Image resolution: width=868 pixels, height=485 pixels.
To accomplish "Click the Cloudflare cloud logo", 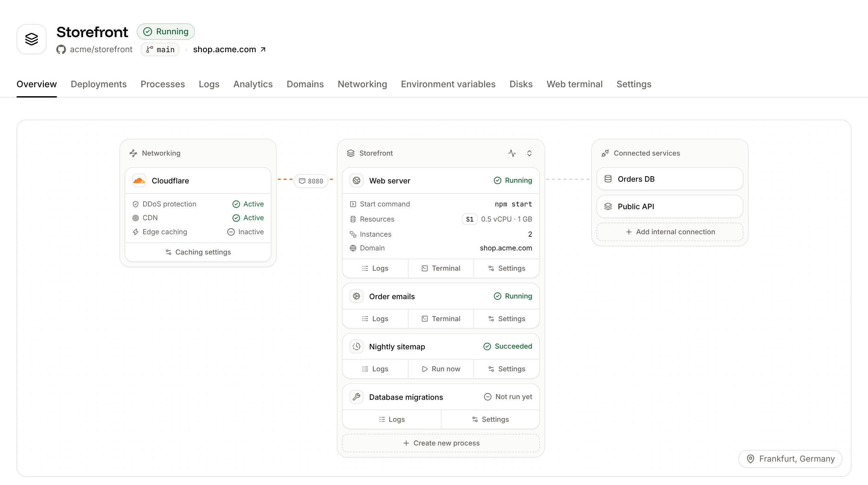I will point(139,181).
